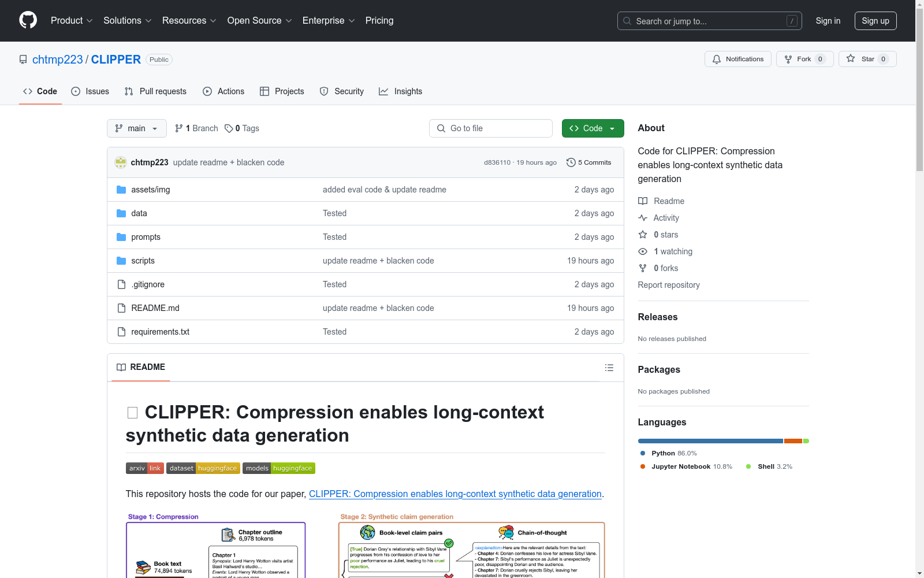Open the Python 86.0% language link
Viewport: 924px width, 578px height.
coord(669,453)
